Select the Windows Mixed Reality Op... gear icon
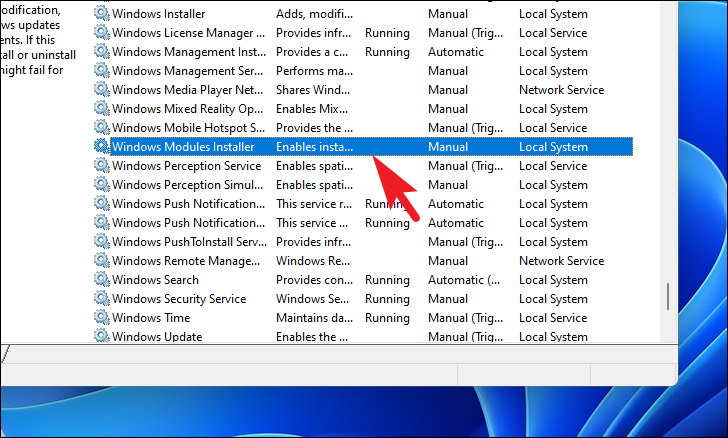The image size is (728, 438). tap(102, 108)
